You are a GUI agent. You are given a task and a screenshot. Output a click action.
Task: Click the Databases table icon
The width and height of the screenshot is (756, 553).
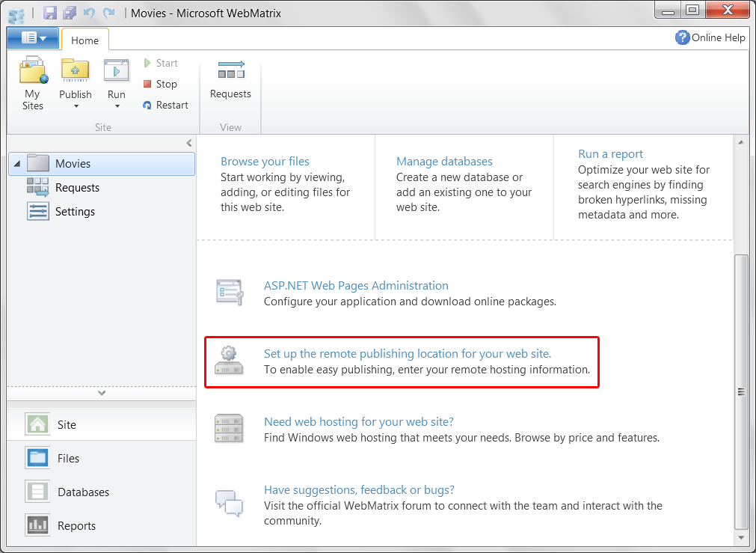[37, 492]
